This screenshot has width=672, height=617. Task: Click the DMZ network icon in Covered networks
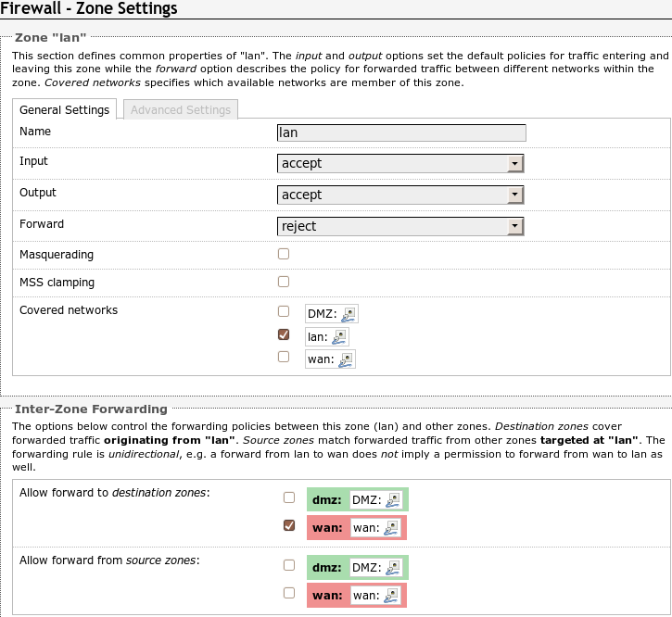tap(349, 314)
